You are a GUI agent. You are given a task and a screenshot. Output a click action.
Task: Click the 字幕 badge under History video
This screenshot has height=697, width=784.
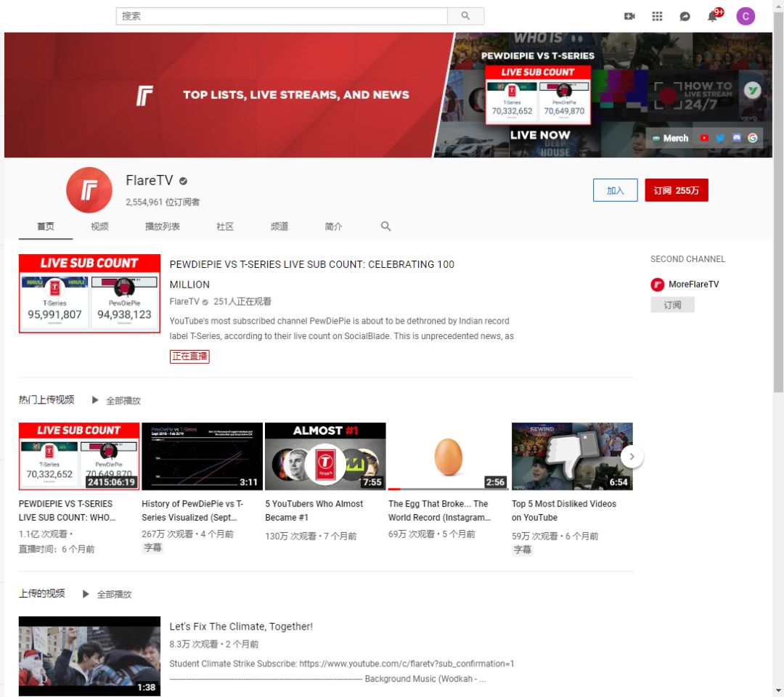(152, 547)
